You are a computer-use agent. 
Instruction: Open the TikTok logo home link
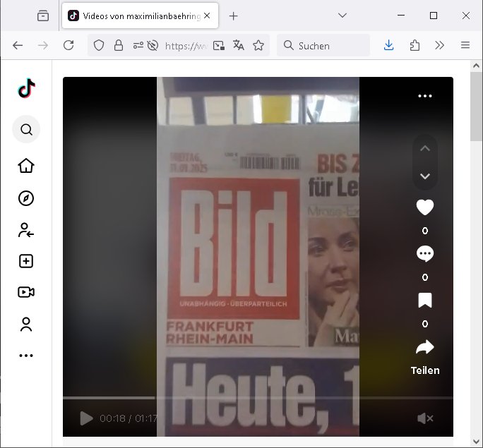click(27, 88)
